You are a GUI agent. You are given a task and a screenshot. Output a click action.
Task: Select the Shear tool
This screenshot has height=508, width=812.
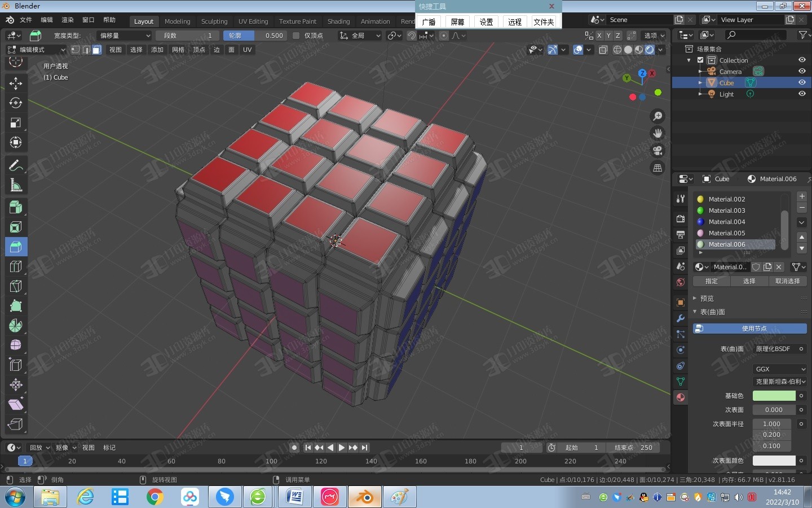(x=16, y=404)
